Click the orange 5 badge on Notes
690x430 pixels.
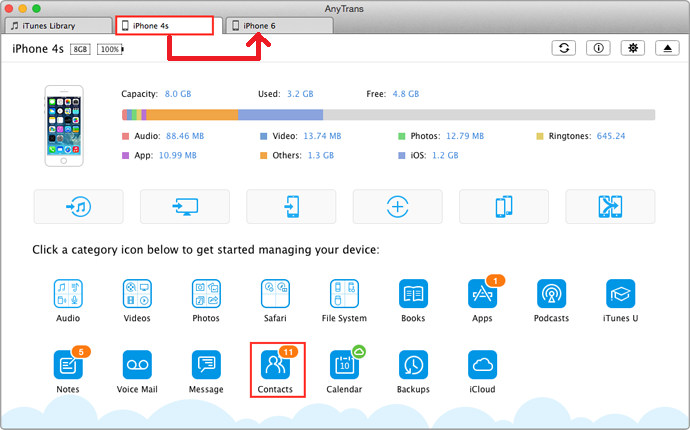click(x=81, y=352)
